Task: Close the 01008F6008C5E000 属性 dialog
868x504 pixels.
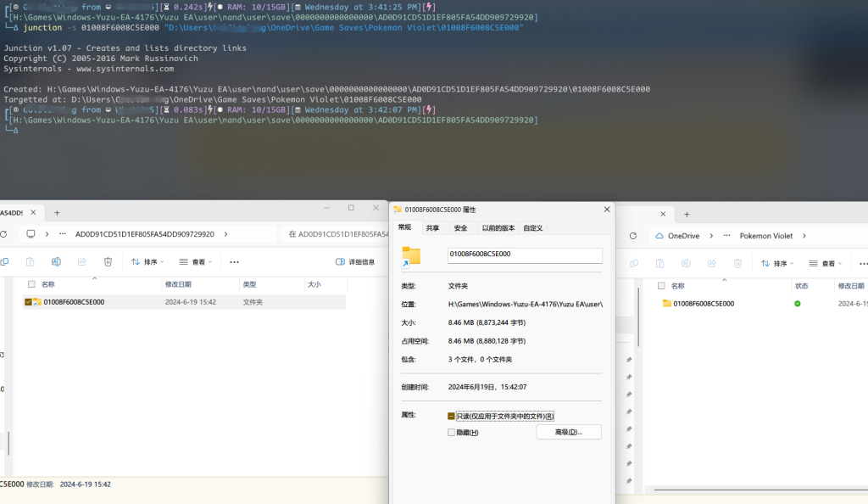Action: coord(607,210)
